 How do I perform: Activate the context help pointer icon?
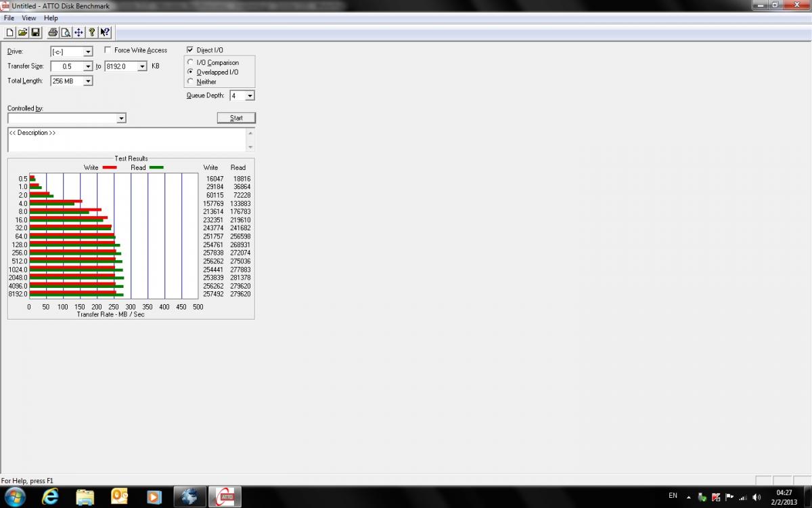pyautogui.click(x=105, y=33)
